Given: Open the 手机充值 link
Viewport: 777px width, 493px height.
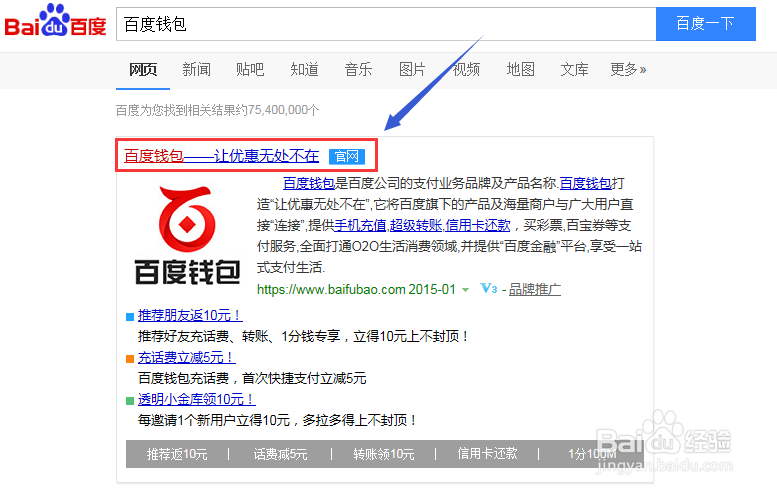Looking at the screenshot, I should pyautogui.click(x=360, y=225).
